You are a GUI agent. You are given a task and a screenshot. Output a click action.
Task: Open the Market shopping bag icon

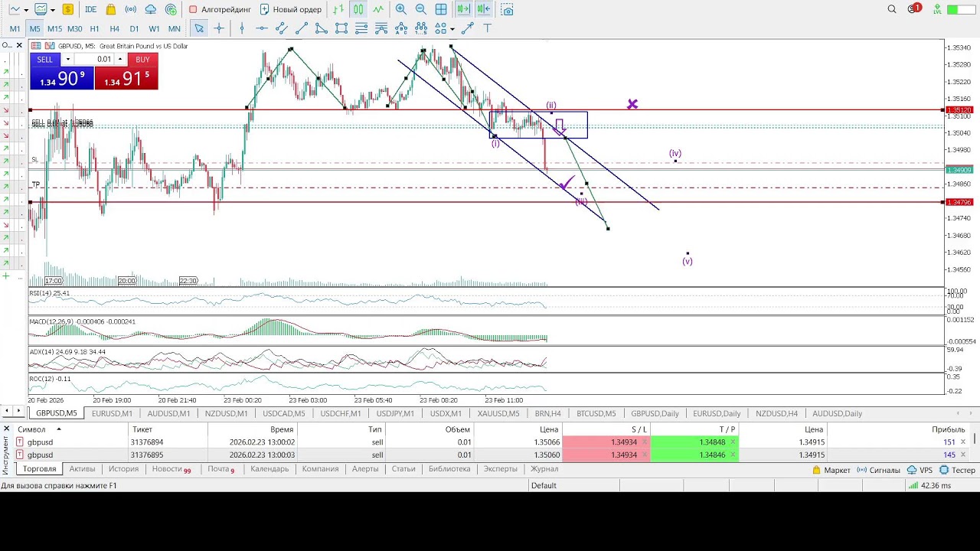[111, 9]
